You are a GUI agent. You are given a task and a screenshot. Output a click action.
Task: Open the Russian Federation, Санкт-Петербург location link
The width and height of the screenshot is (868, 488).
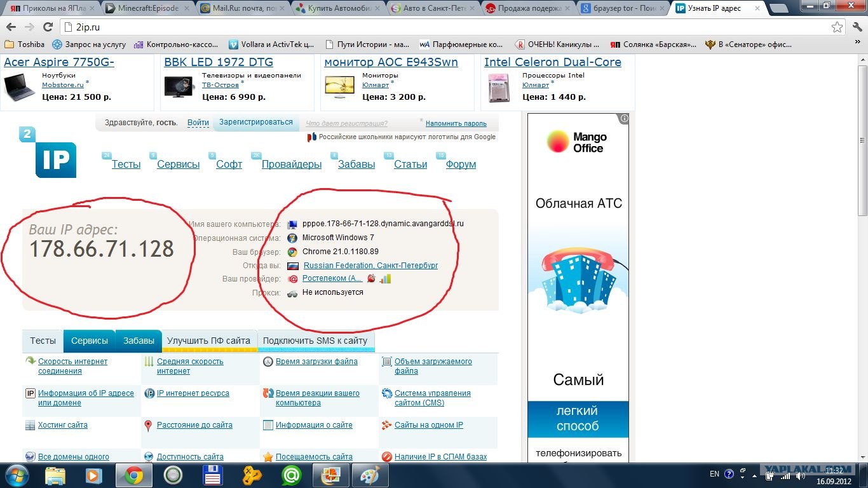tap(371, 266)
